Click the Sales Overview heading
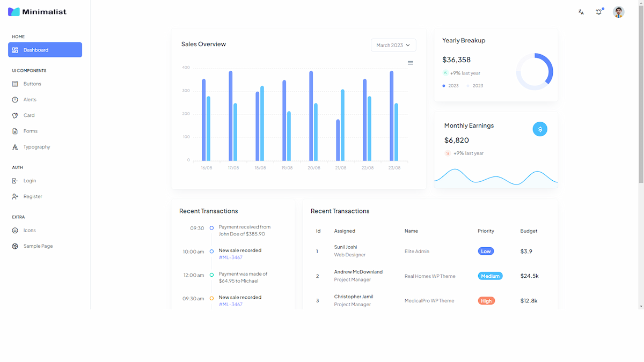This screenshot has width=644, height=362. [203, 44]
